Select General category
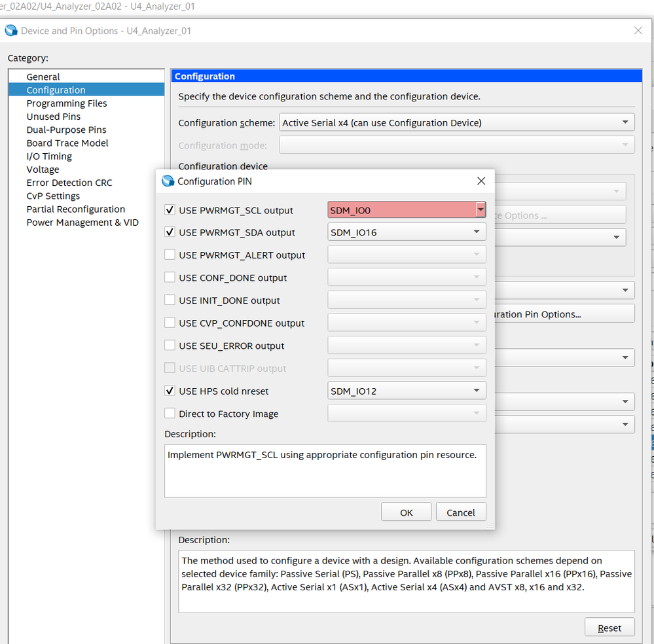This screenshot has height=644, width=654. [x=86, y=77]
